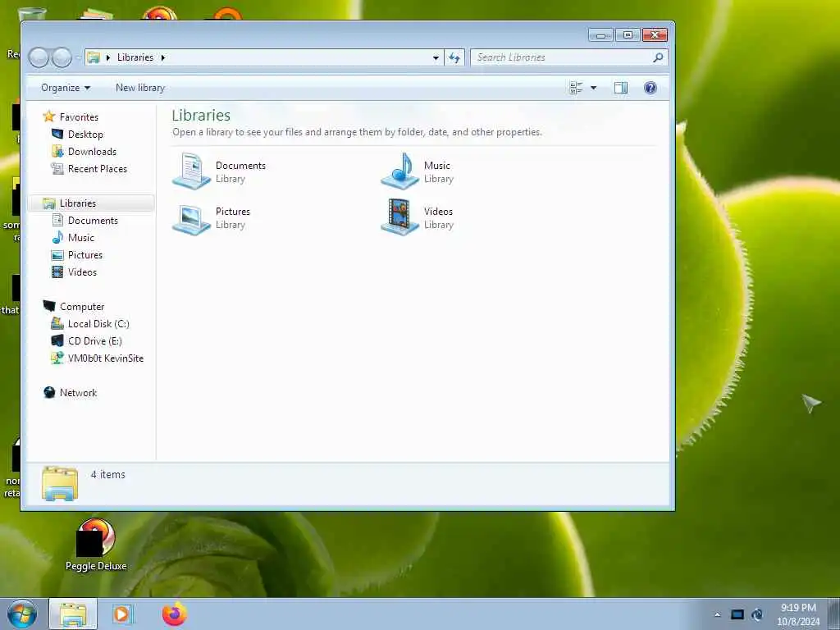The width and height of the screenshot is (840, 630).
Task: Click the search magnifier icon
Action: click(x=658, y=57)
